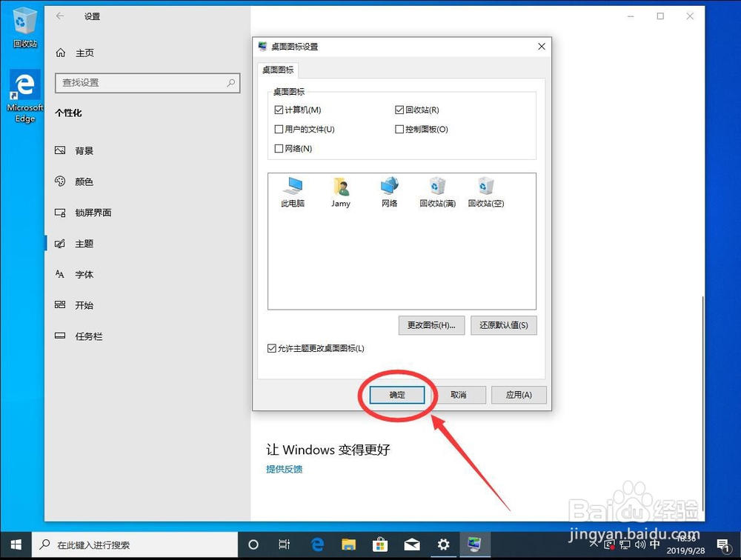The image size is (741, 560).
Task: Open volume control in system tray
Action: pyautogui.click(x=640, y=545)
